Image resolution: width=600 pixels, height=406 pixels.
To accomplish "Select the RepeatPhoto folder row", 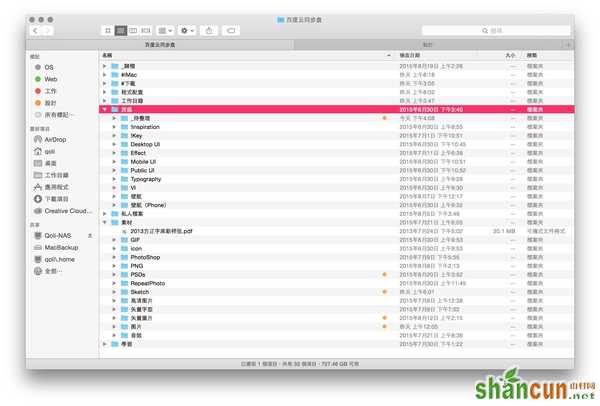I will [x=337, y=284].
